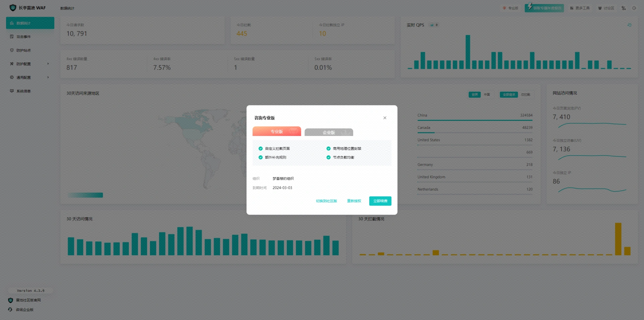This screenshot has height=320, width=644.
Task: Click the 攻击事件 sidebar icon
Action: [12, 37]
